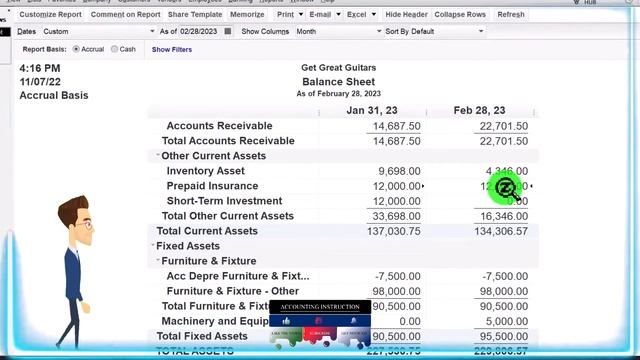
Task: Select Total Current Assets Feb 134,306.57
Action: pyautogui.click(x=501, y=231)
